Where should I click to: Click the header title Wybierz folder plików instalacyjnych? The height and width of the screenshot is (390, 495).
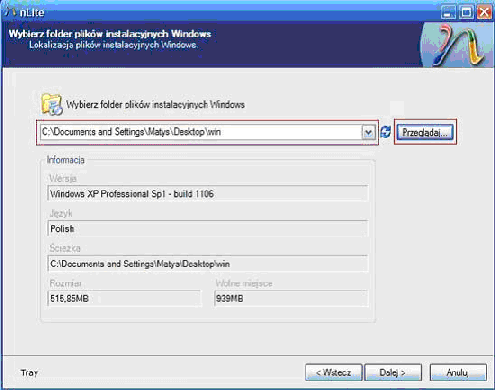[110, 34]
